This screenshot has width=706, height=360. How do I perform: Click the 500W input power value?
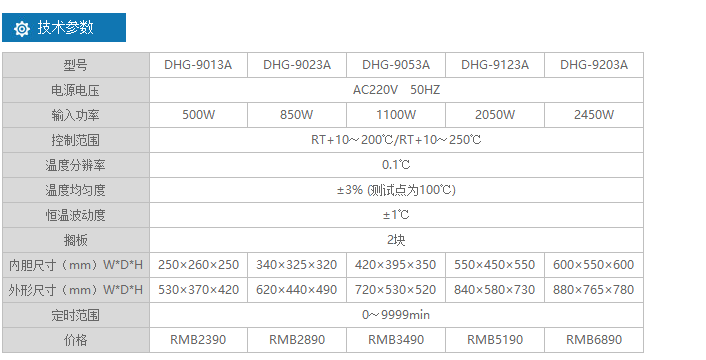pyautogui.click(x=198, y=115)
